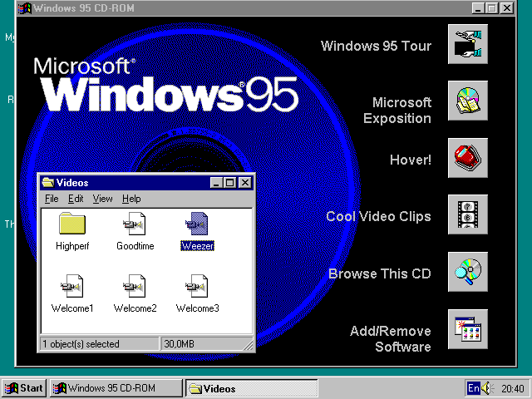Click the En language indicator in tray
This screenshot has width=532, height=399.
tap(473, 388)
